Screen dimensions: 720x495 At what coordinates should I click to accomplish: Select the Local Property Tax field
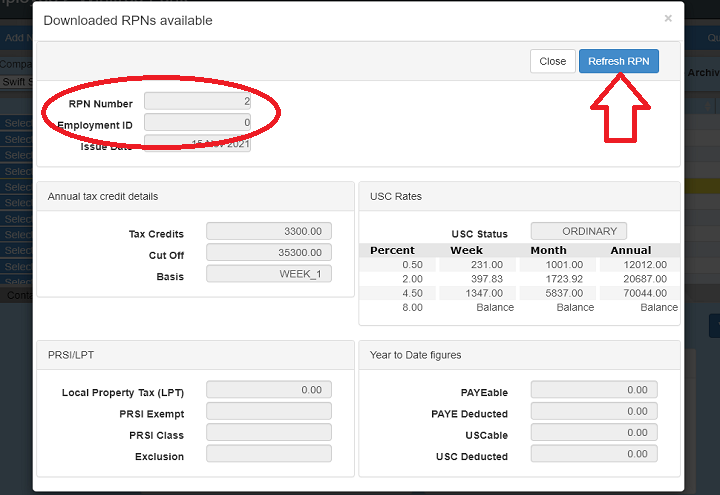268,390
